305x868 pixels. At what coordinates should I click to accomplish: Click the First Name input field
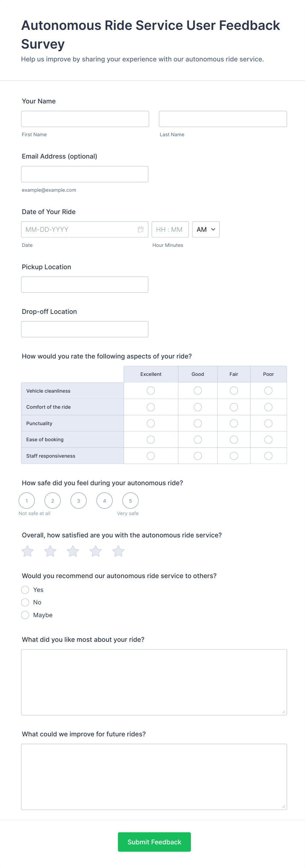(85, 119)
